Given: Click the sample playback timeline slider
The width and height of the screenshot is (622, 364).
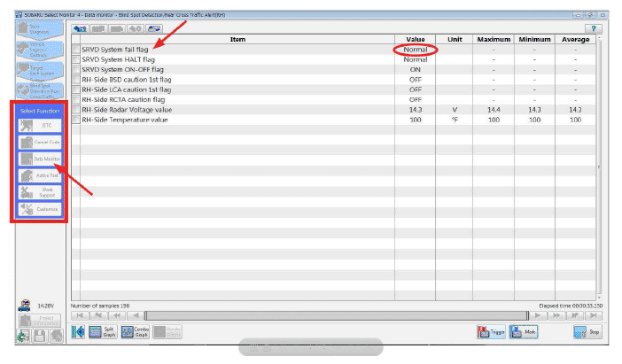Looking at the screenshot, I should point(337,315).
